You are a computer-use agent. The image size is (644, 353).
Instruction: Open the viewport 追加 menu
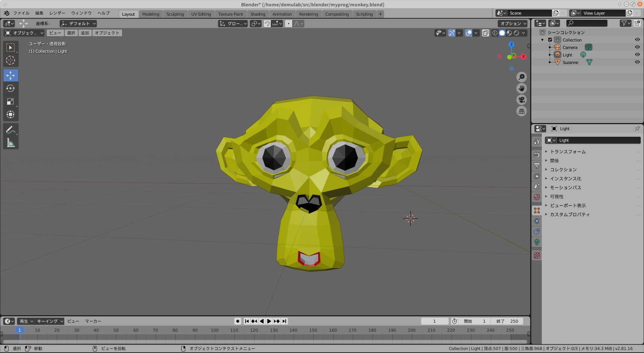click(x=85, y=33)
